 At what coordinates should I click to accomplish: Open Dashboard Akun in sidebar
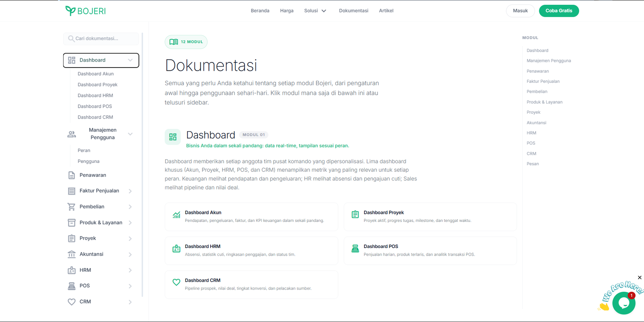96,74
